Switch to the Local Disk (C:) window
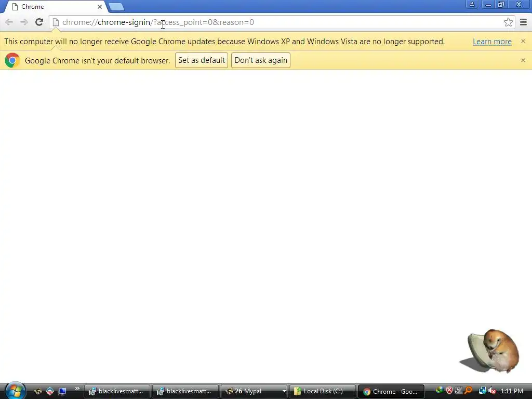 click(x=322, y=392)
